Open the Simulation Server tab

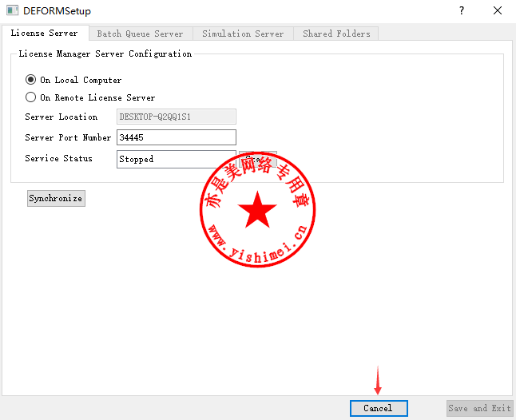coord(243,34)
